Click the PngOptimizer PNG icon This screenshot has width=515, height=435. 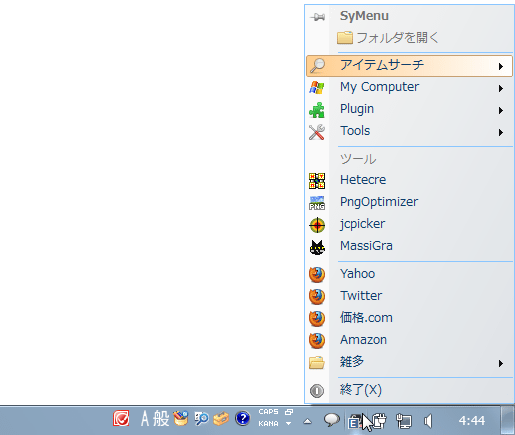[x=317, y=203]
